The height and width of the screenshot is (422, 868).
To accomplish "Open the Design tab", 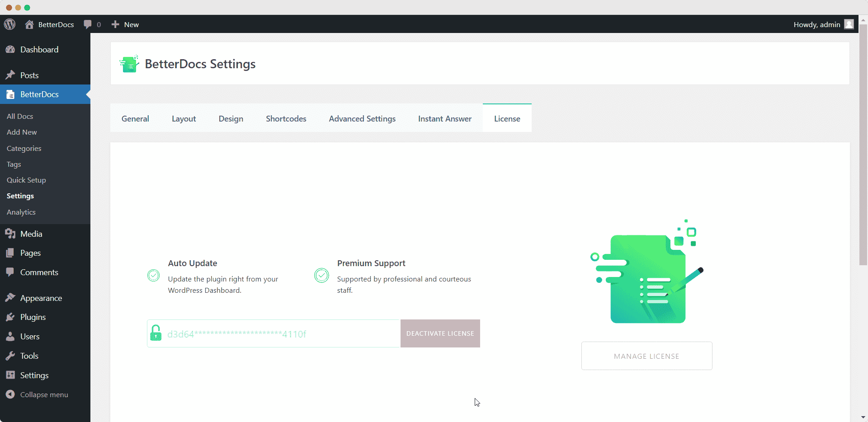I will click(231, 118).
